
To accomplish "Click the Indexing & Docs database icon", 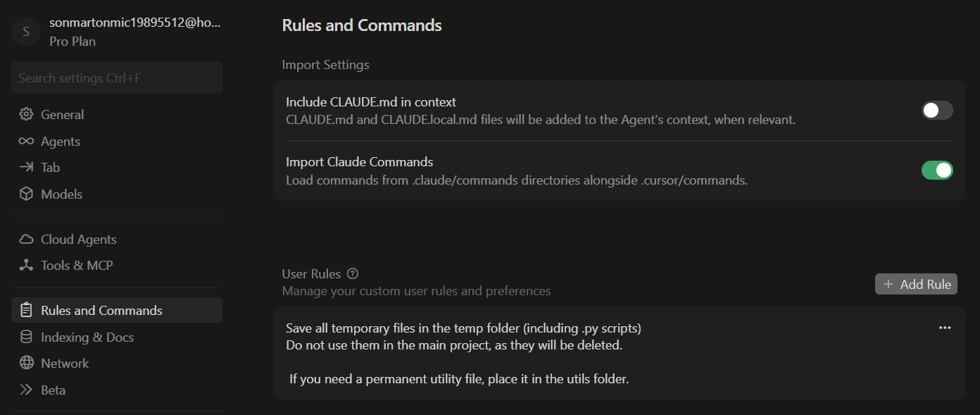I will point(25,337).
